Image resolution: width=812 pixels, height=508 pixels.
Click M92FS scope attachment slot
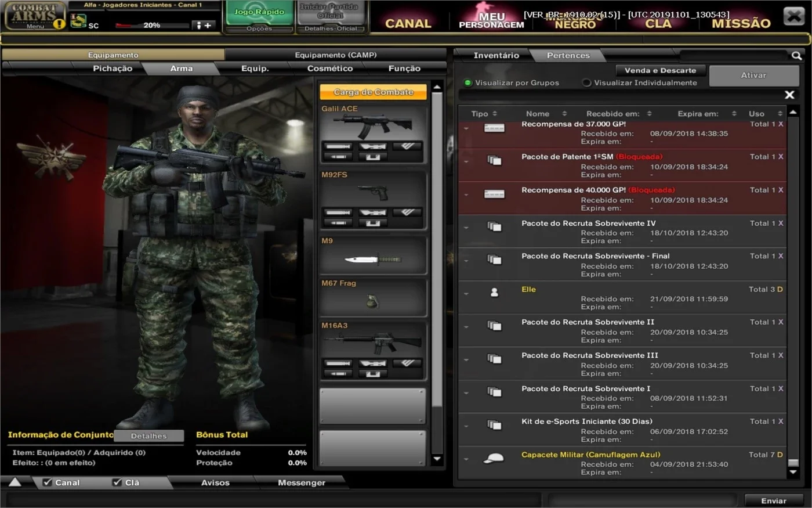point(372,212)
